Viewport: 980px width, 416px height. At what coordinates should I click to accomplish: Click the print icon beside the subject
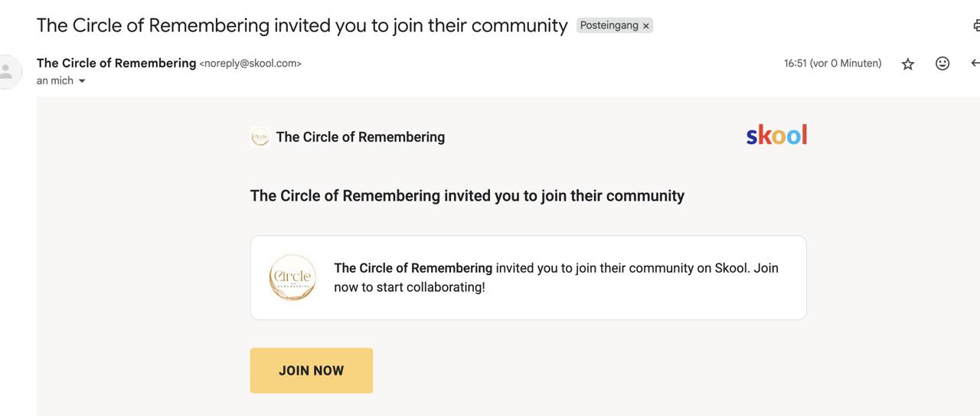tap(976, 25)
